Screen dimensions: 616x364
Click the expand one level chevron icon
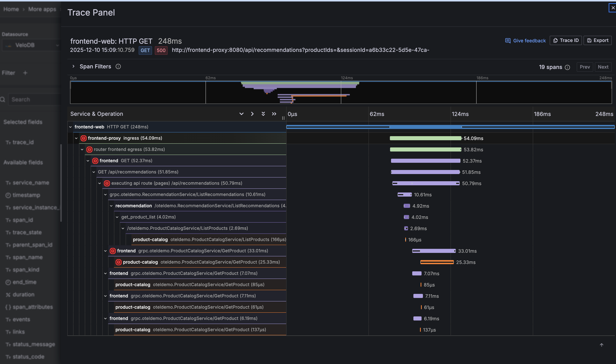point(241,114)
